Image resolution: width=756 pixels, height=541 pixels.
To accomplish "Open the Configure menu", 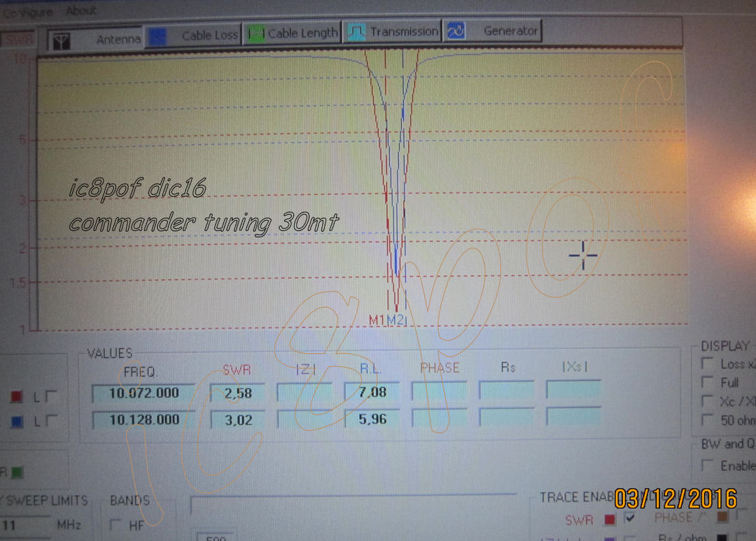I will tap(28, 12).
